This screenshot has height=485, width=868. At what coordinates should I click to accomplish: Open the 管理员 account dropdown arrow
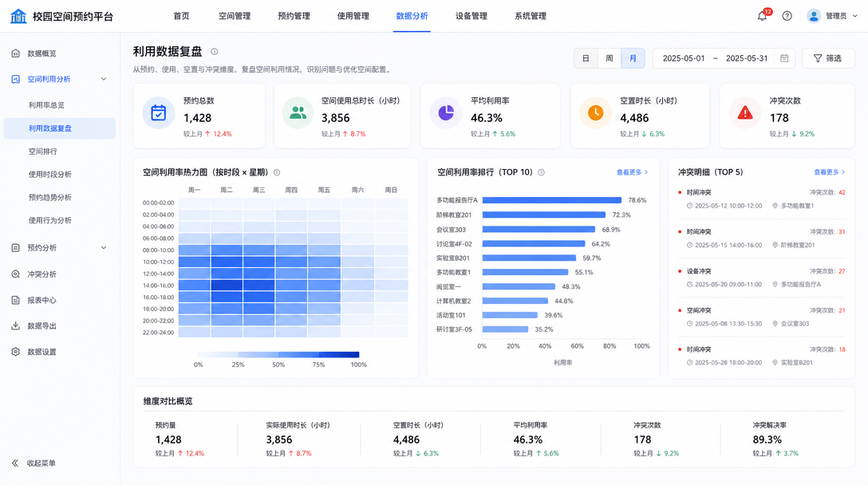(x=854, y=16)
